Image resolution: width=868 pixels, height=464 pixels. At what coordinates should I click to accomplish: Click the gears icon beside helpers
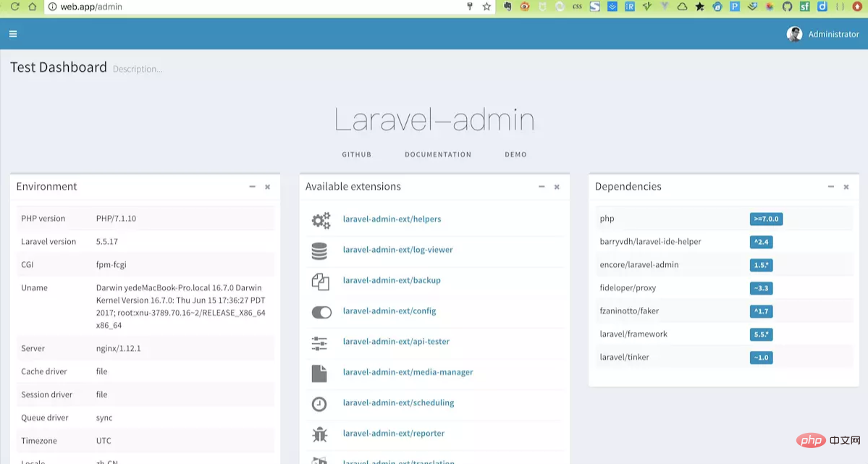click(x=321, y=220)
